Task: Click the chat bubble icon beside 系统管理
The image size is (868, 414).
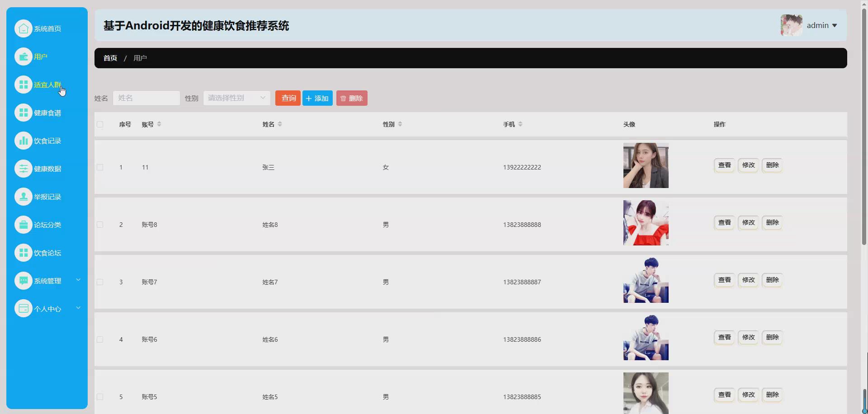Action: [x=24, y=281]
